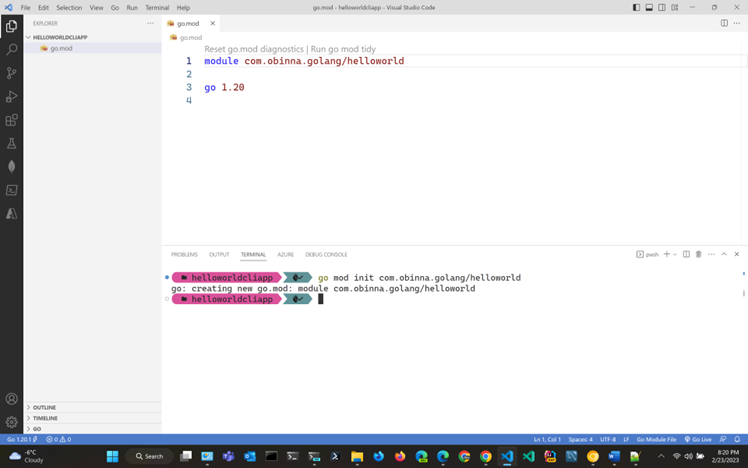748x468 pixels.
Task: Open the Go menu
Action: pos(115,8)
